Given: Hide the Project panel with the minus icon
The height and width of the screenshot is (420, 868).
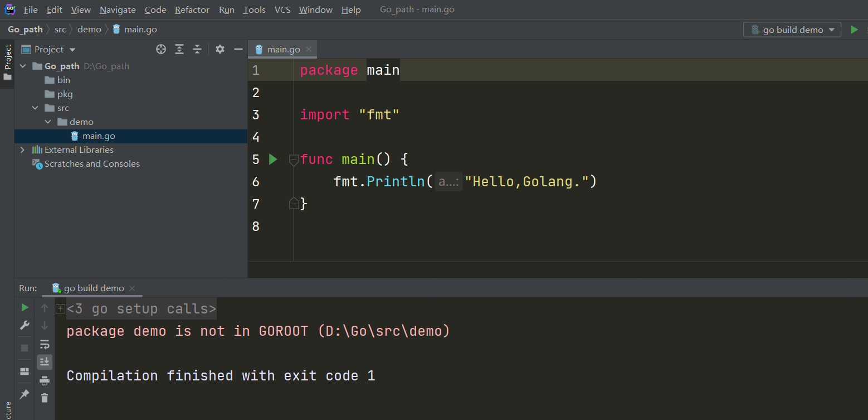Looking at the screenshot, I should [x=238, y=49].
